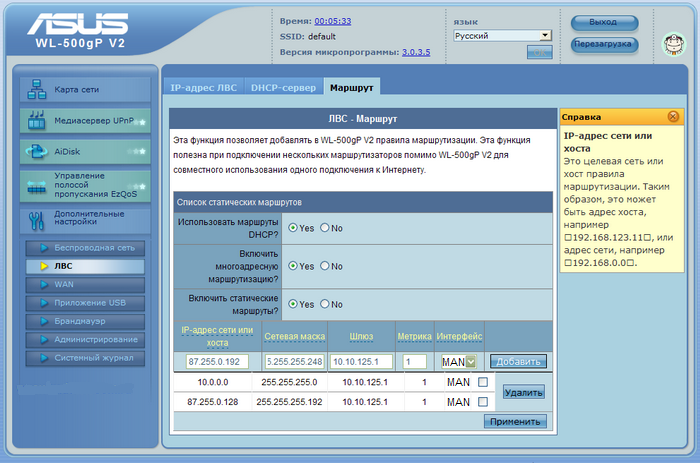This screenshot has width=700, height=463.
Task: Focus the netmask field 255.255.255.248
Action: click(x=294, y=362)
